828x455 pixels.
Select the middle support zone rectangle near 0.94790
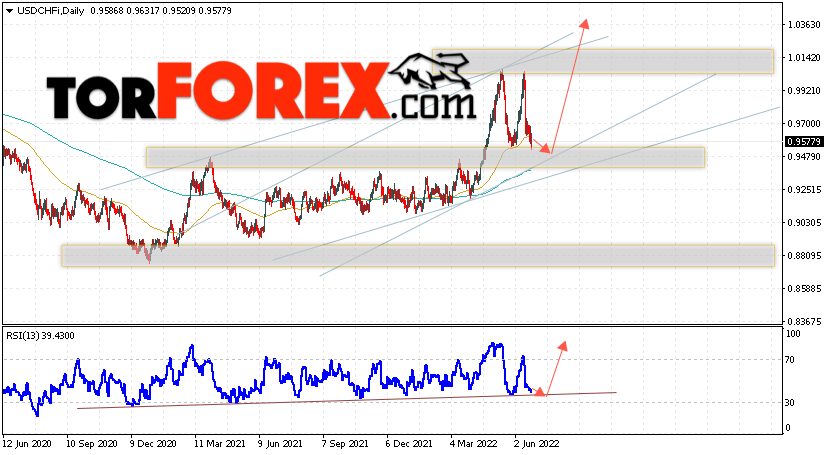click(x=425, y=157)
